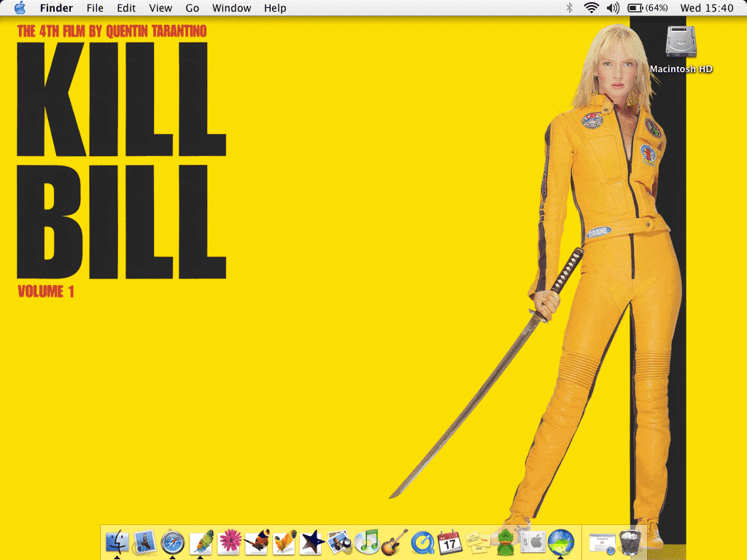
Task: Open the File menu
Action: coord(95,8)
